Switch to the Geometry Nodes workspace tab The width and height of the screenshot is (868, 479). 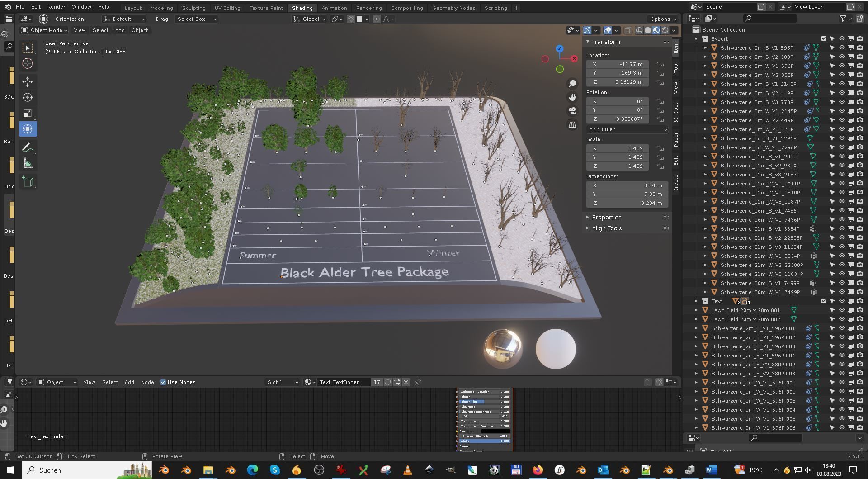point(453,8)
